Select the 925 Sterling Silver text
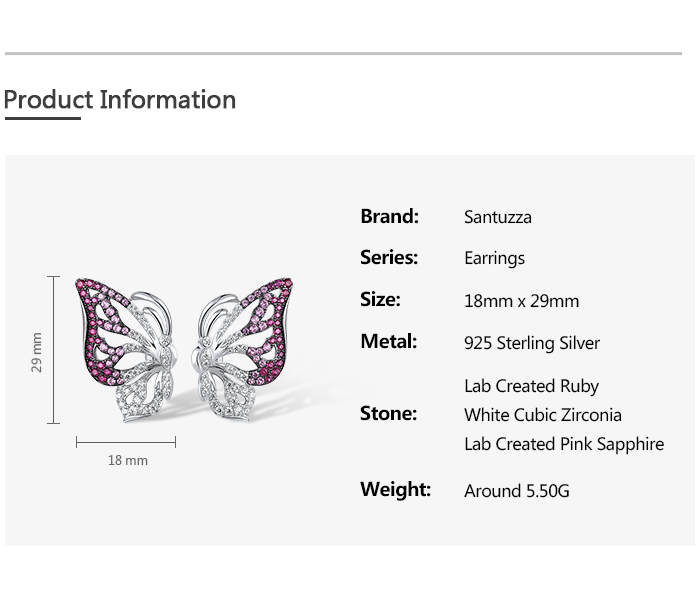Viewport: 700px width, 596px height. [x=532, y=343]
